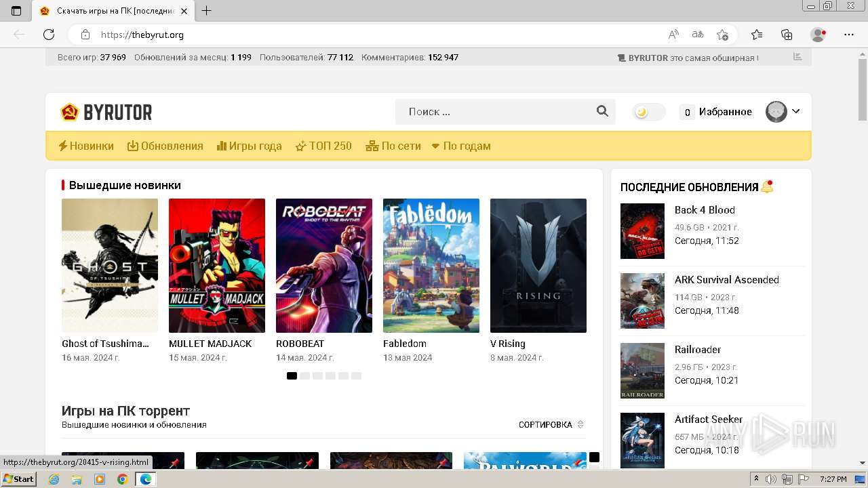Expand the user account dropdown arrow
This screenshot has height=488, width=868.
(796, 112)
